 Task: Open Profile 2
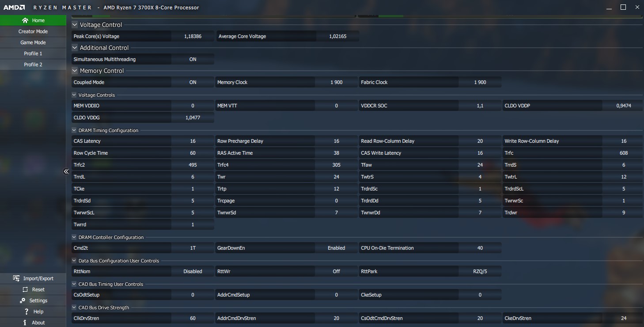pos(33,65)
